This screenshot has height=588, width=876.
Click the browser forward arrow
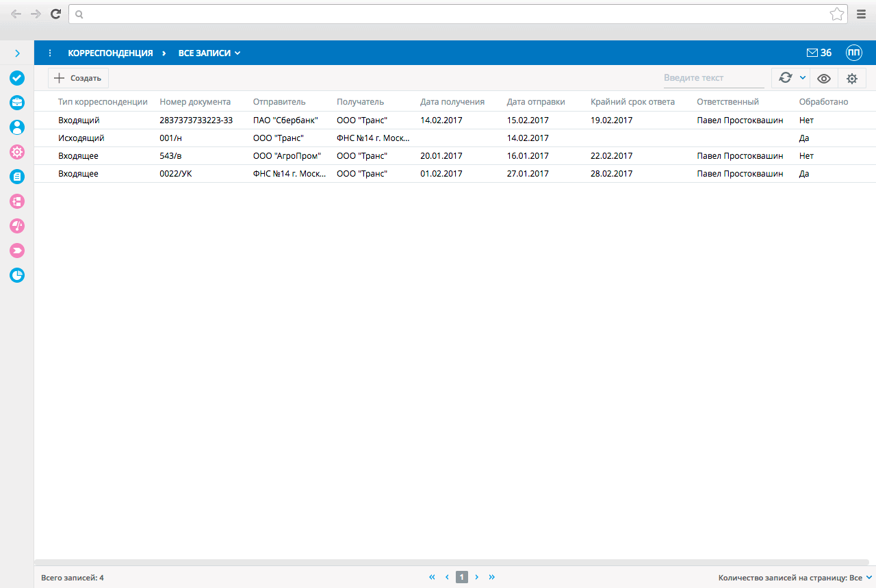pyautogui.click(x=36, y=14)
